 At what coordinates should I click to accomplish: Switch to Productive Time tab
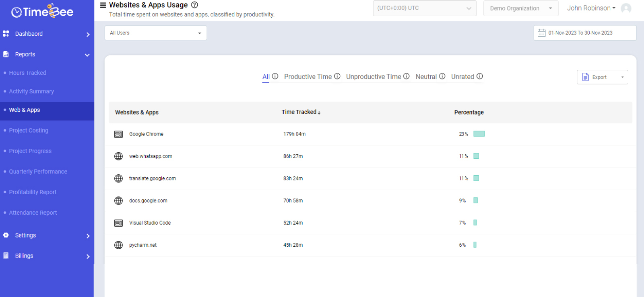click(308, 77)
